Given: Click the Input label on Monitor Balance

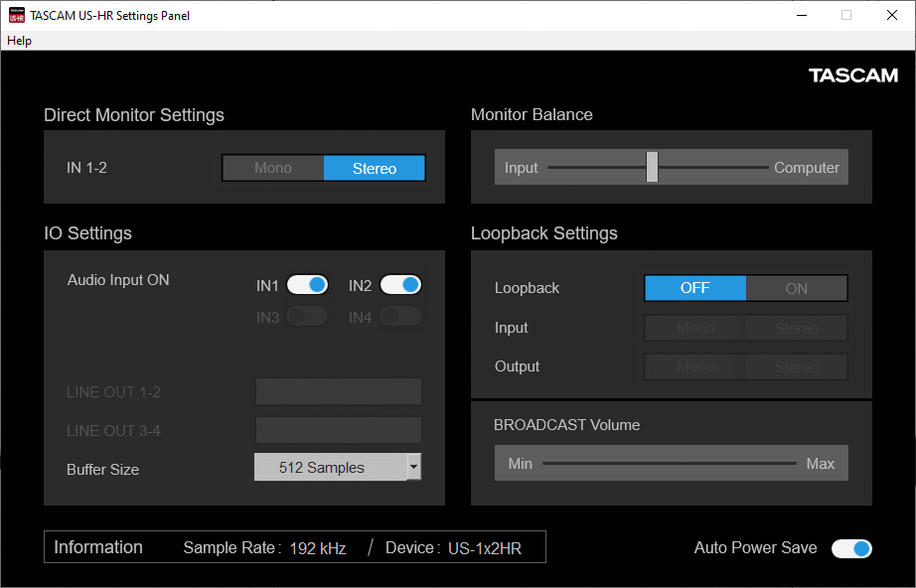Looking at the screenshot, I should [x=522, y=168].
